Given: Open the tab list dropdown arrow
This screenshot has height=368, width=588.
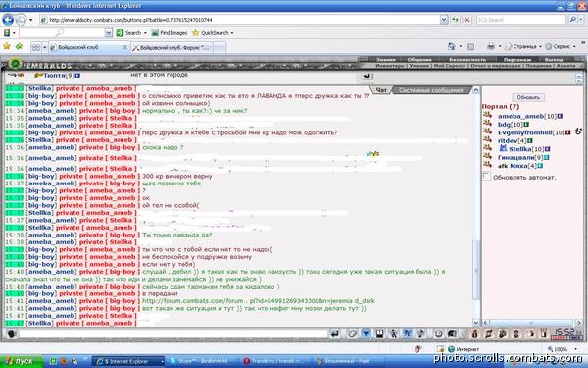Looking at the screenshot, I should click(x=45, y=48).
